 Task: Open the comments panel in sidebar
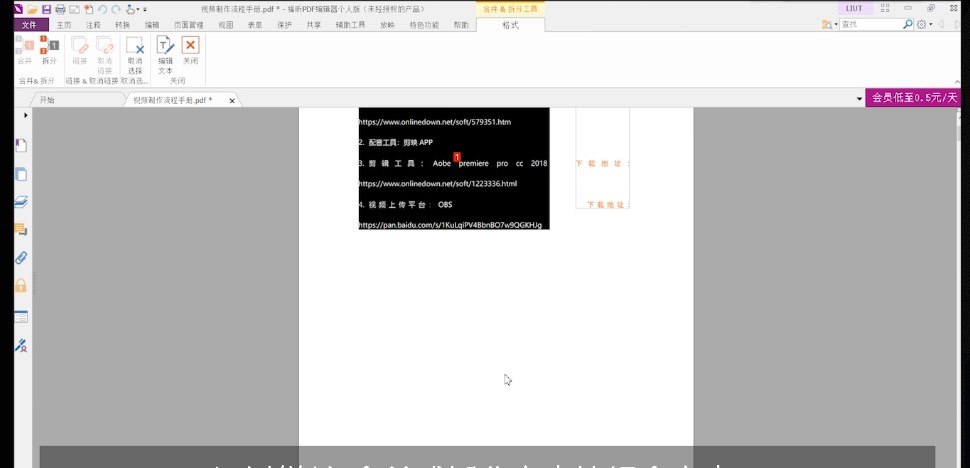pos(21,230)
